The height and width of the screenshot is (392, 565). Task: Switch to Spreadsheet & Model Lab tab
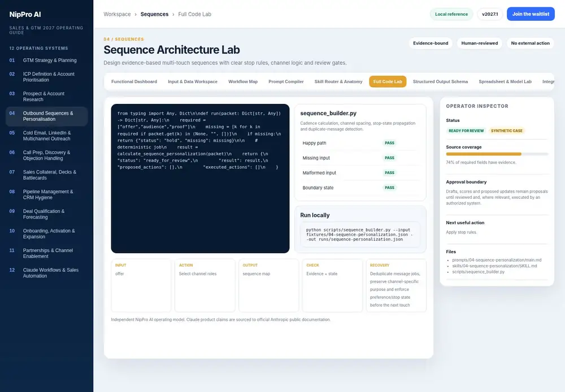coord(505,82)
